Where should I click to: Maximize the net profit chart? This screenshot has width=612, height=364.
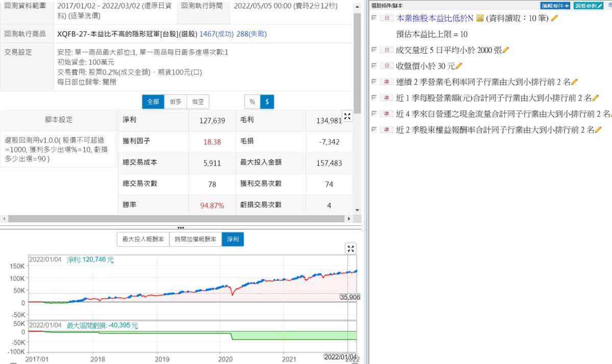tap(350, 248)
